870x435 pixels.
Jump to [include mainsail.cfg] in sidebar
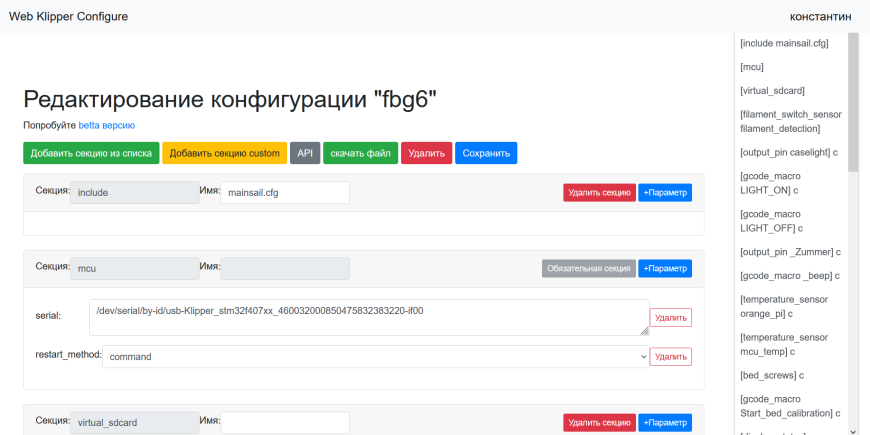point(785,43)
